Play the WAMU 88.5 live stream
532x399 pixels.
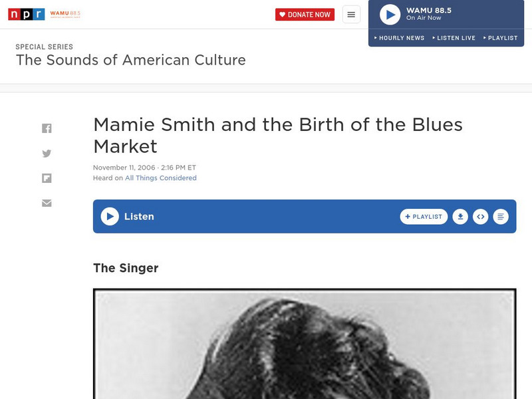pos(388,15)
